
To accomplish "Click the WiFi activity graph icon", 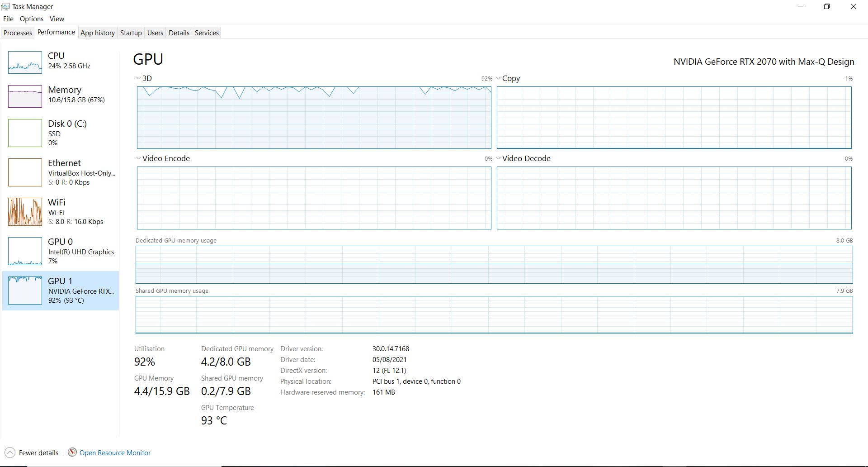I will (25, 211).
